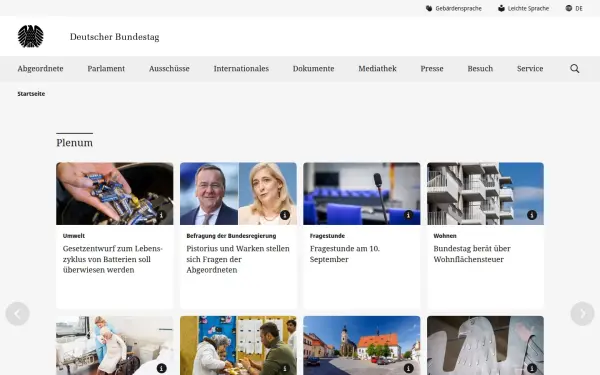Screen dimensions: 600x375
Task: Open the hospital nurse and patient thumbnail
Action: [114, 346]
